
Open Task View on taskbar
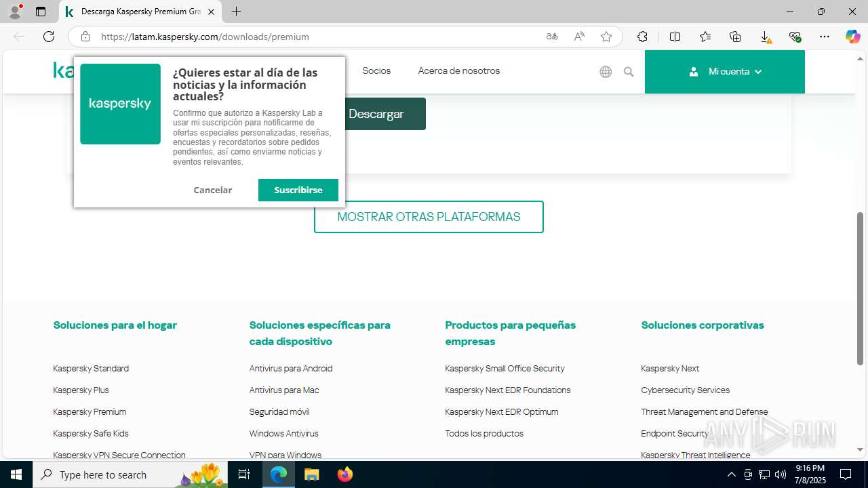[x=245, y=474]
